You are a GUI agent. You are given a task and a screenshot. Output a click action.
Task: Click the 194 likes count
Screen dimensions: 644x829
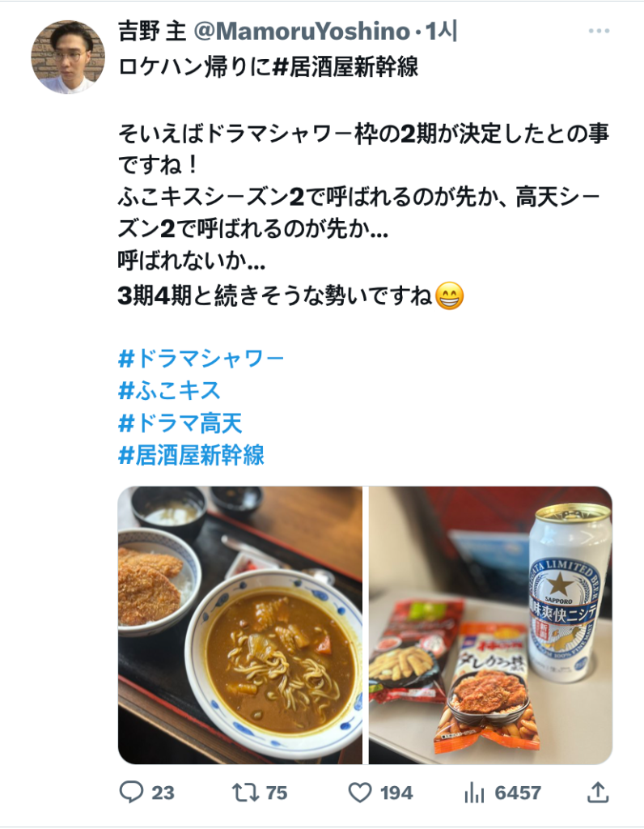(x=396, y=793)
